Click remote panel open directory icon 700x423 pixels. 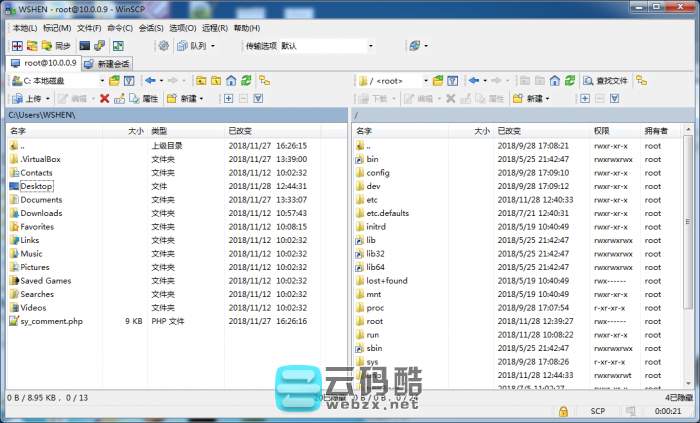click(438, 81)
